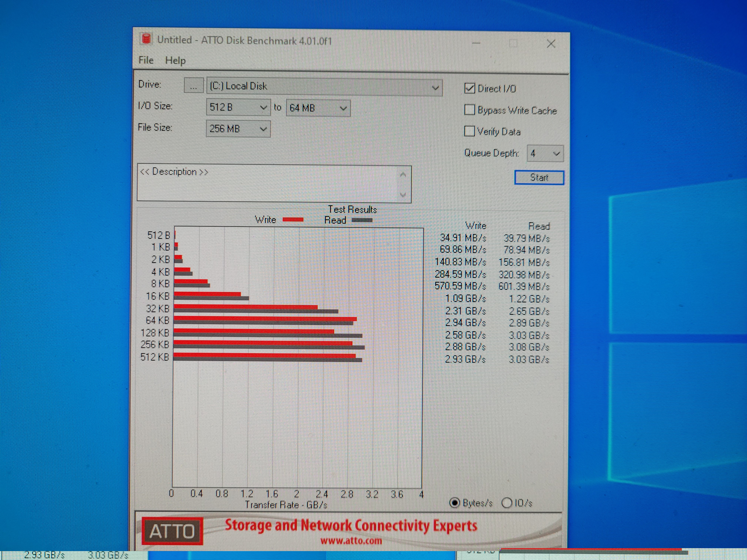This screenshot has height=560, width=747.
Task: Click the 2.94 GB/s write value
Action: (465, 323)
